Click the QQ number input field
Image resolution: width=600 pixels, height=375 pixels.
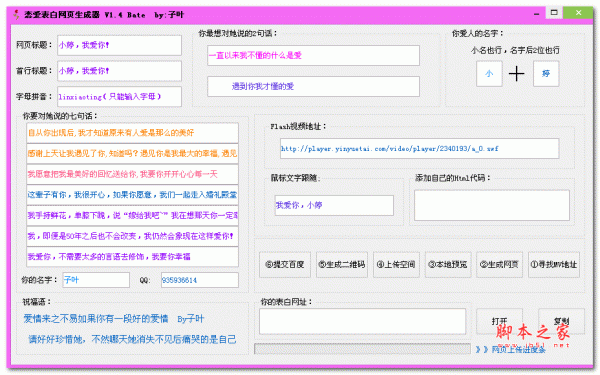point(200,280)
